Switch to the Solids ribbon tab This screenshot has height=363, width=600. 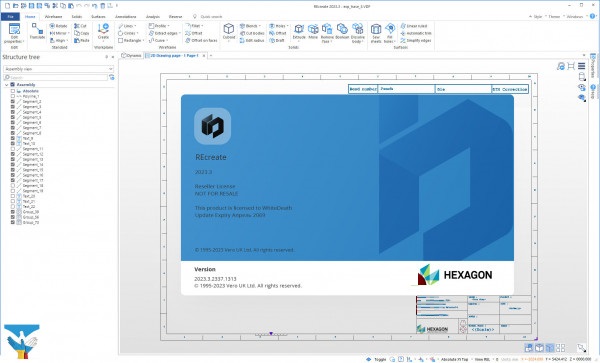77,16
